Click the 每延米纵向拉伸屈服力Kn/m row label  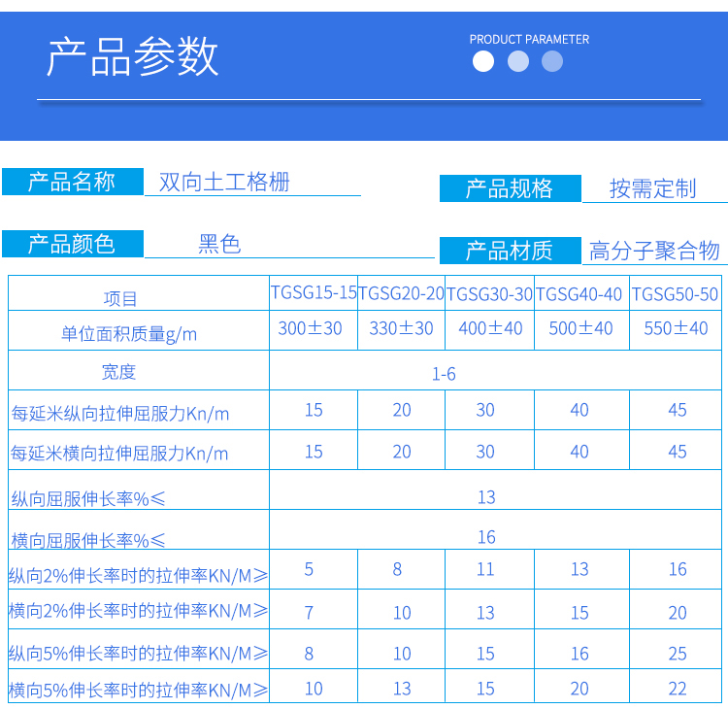pyautogui.click(x=120, y=414)
